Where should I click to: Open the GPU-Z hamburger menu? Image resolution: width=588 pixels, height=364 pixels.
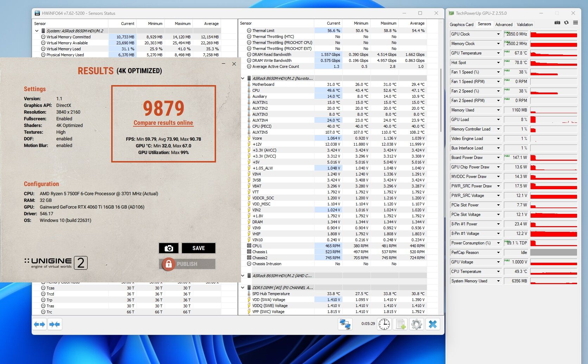coord(575,23)
